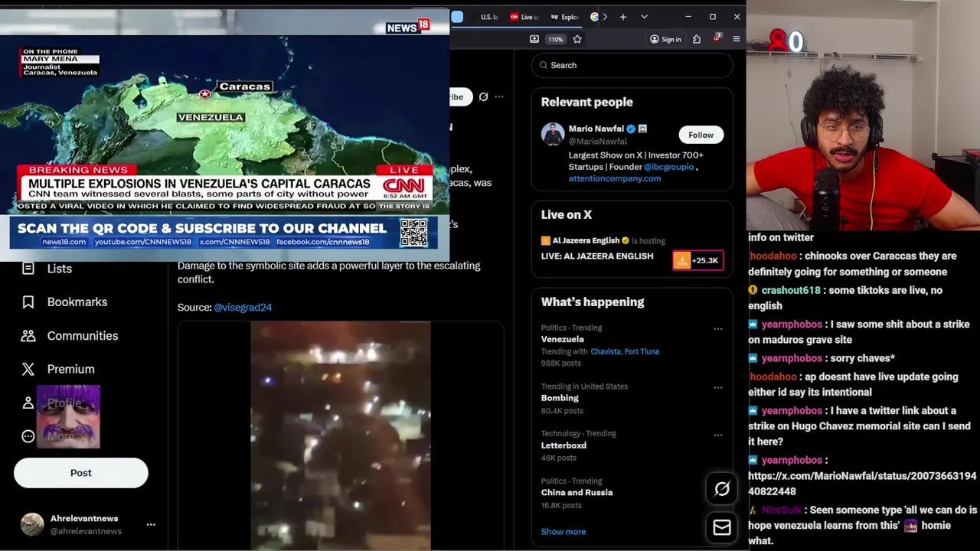Viewport: 980px width, 551px height.
Task: Click the X Premium logo icon
Action: (28, 369)
